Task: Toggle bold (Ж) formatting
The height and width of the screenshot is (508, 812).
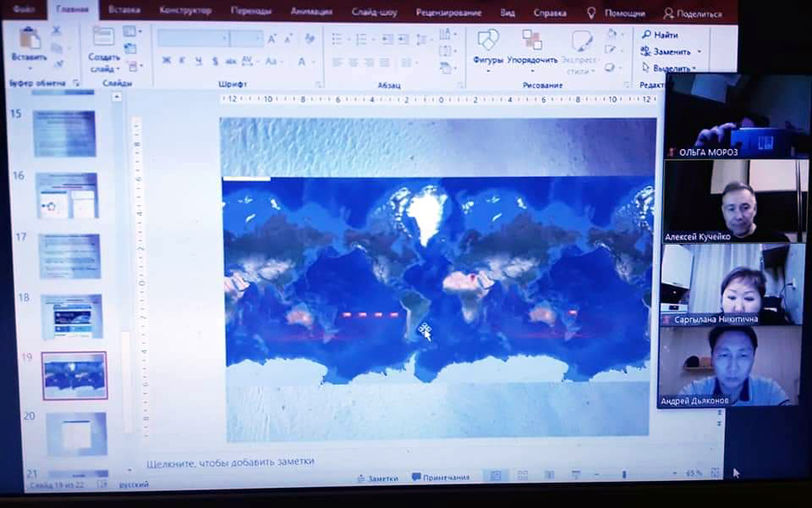Action: [167, 61]
